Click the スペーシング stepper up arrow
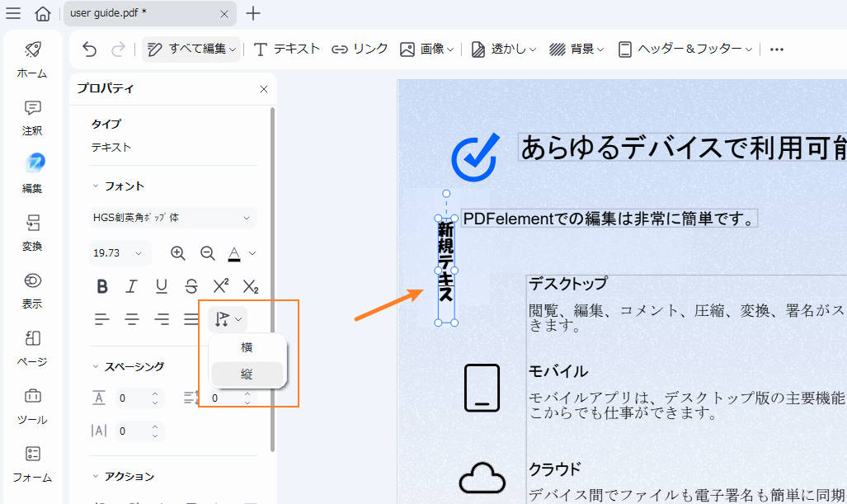 point(153,393)
